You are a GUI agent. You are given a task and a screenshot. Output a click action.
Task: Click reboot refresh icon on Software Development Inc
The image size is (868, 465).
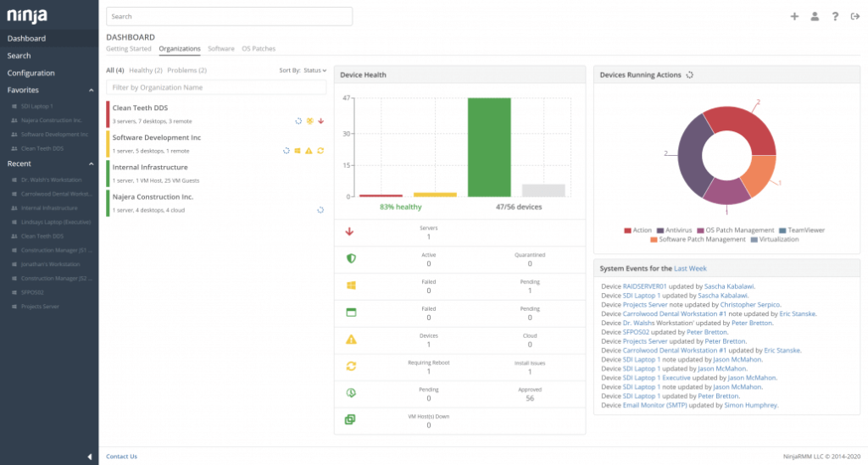(x=320, y=151)
